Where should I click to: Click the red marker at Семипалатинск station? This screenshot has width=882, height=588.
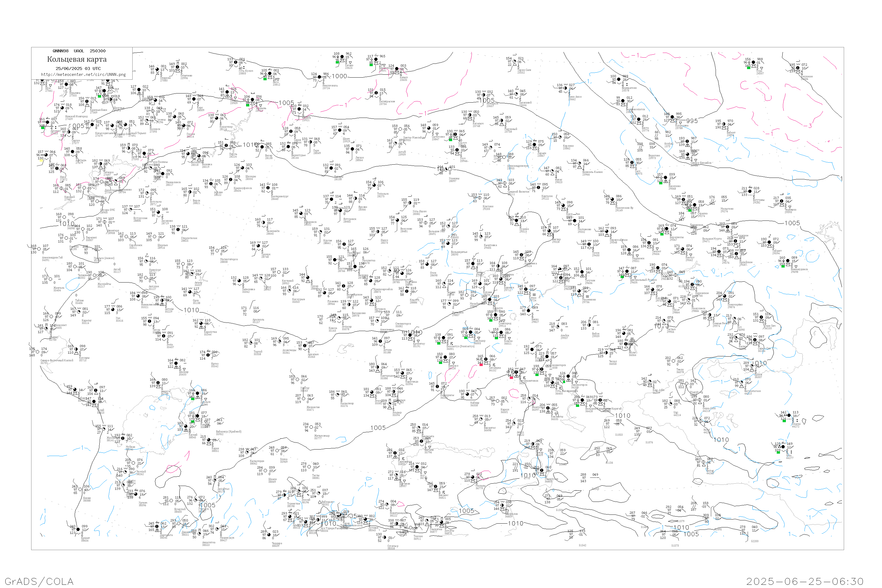pyautogui.click(x=511, y=377)
